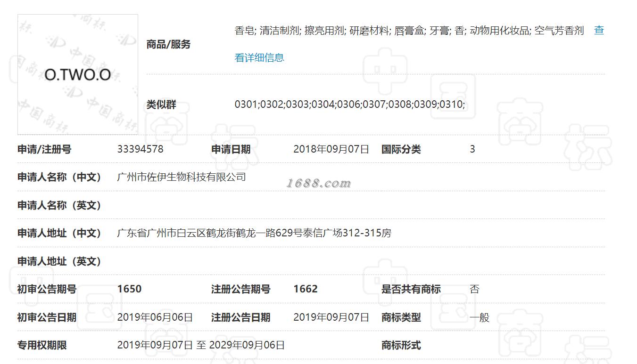The width and height of the screenshot is (637, 364).
Task: Click the exclusive period 2019年09月07日 至 2029年09月06日
Action: click(201, 345)
